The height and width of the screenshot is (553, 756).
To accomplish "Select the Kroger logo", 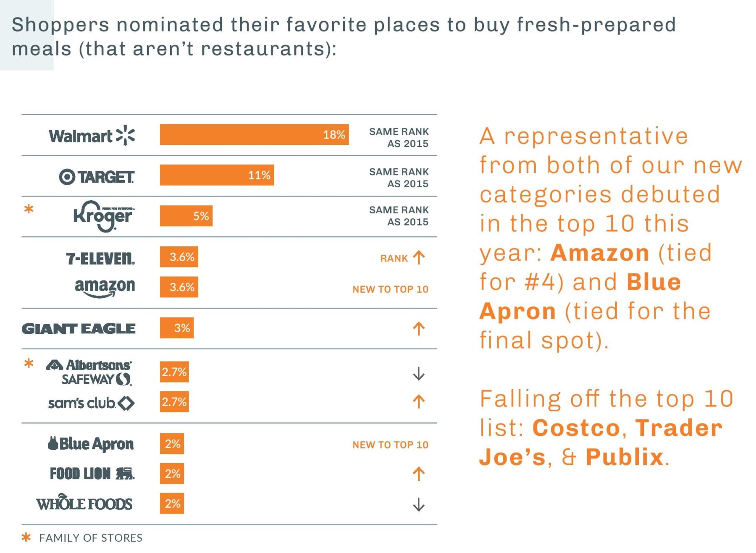I will click(103, 216).
